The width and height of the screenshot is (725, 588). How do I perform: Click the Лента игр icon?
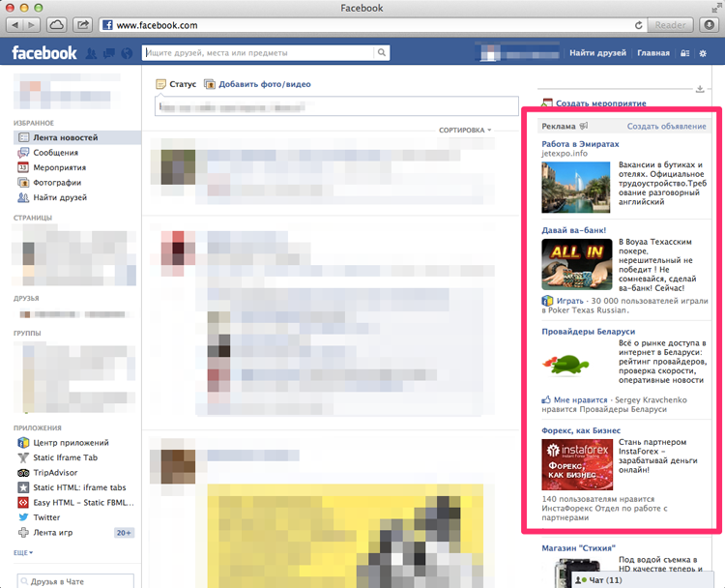click(x=23, y=533)
